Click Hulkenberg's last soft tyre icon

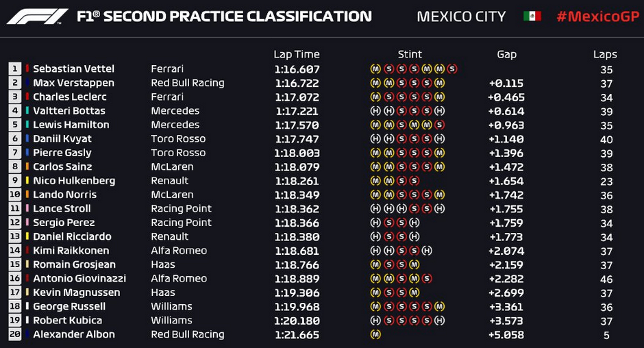(414, 181)
